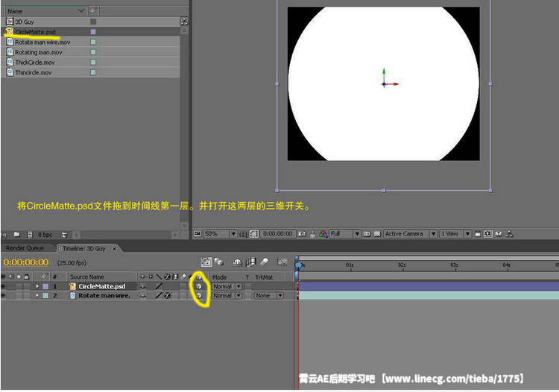
Task: Switch to the Render Queue tab
Action: pos(25,248)
